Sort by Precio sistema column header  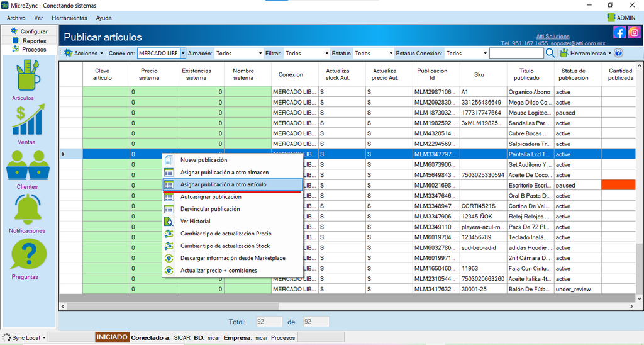[153, 74]
